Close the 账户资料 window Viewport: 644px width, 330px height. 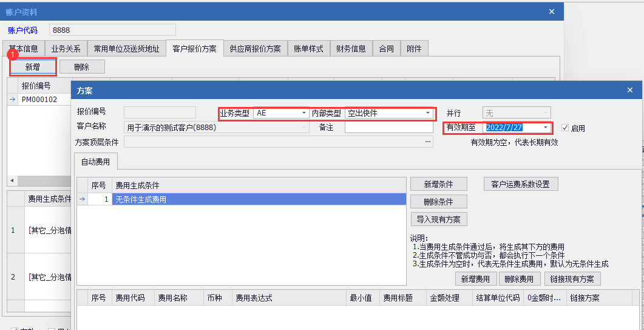(551, 12)
